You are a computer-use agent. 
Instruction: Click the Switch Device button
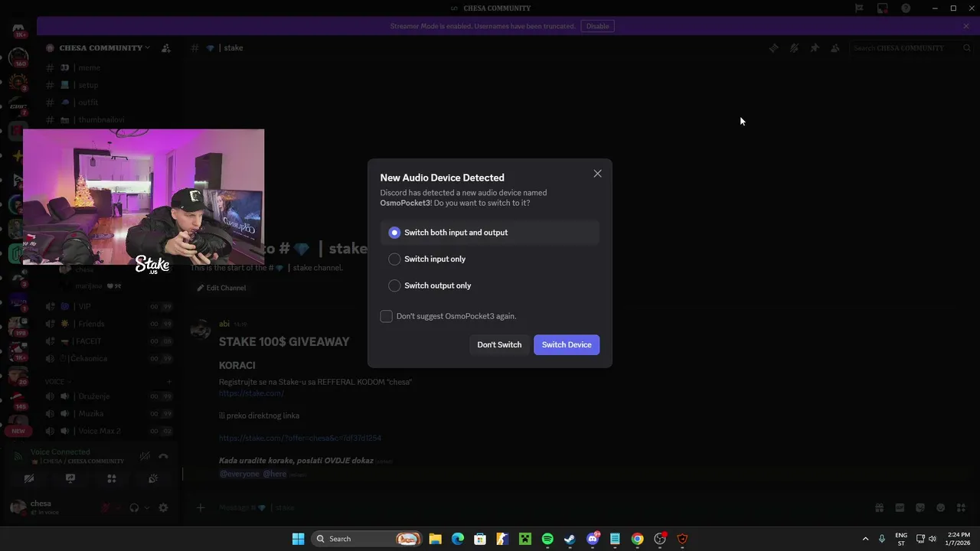pyautogui.click(x=567, y=345)
